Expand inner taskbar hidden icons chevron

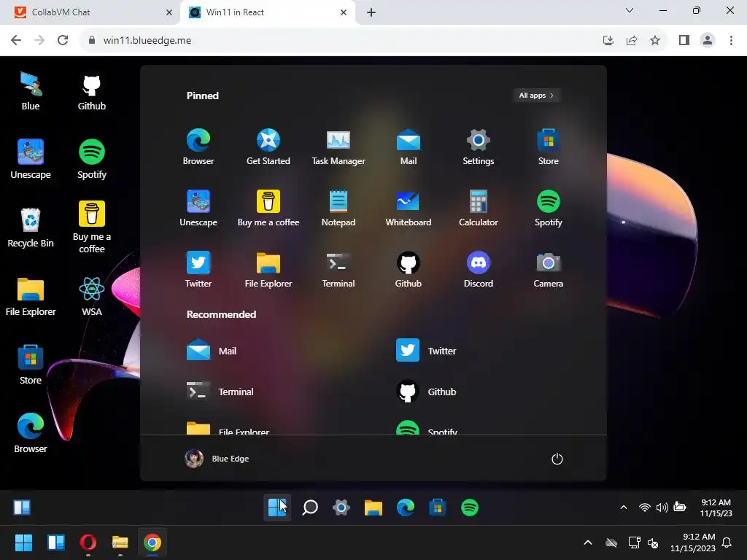tap(623, 507)
